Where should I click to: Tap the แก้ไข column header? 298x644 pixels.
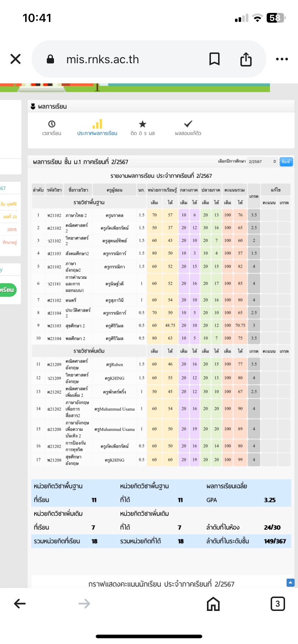pos(276,190)
